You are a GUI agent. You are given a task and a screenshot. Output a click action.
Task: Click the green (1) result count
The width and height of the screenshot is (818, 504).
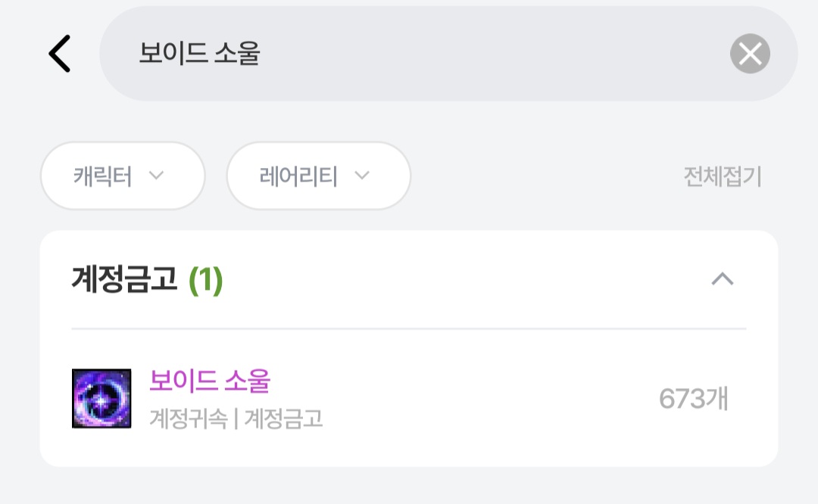(205, 281)
